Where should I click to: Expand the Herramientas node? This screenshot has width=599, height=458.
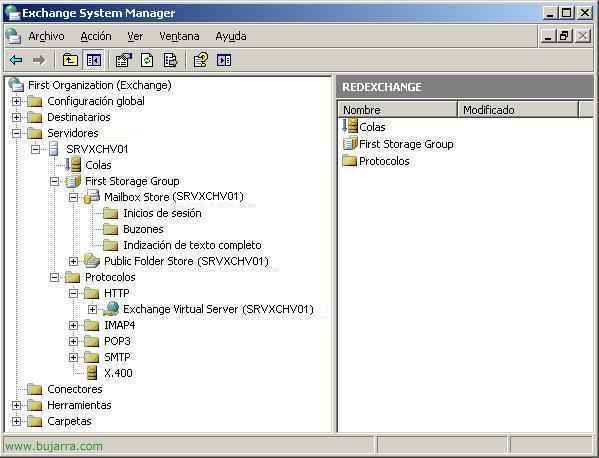(16, 405)
